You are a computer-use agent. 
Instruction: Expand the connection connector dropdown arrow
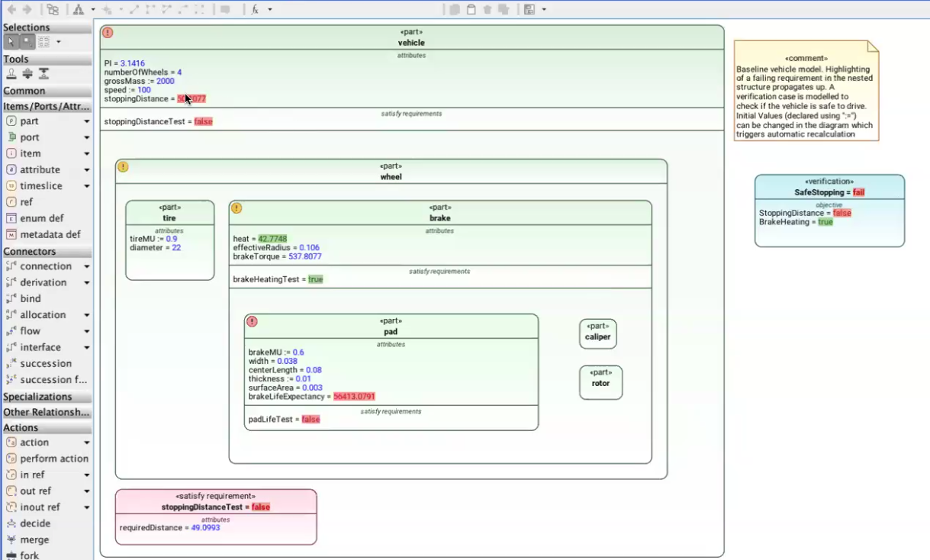tap(86, 266)
